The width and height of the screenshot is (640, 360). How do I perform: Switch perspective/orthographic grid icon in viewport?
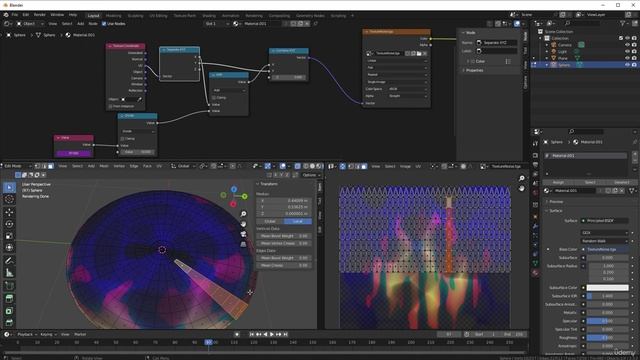coord(243,244)
